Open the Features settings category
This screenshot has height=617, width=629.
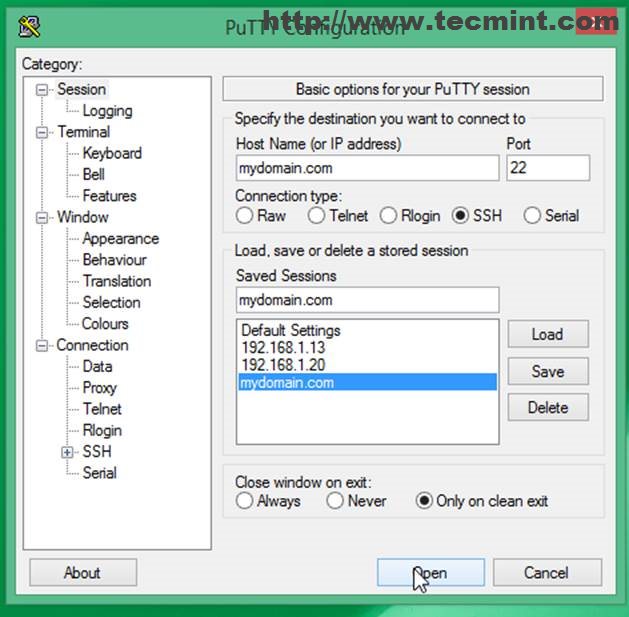tap(109, 196)
